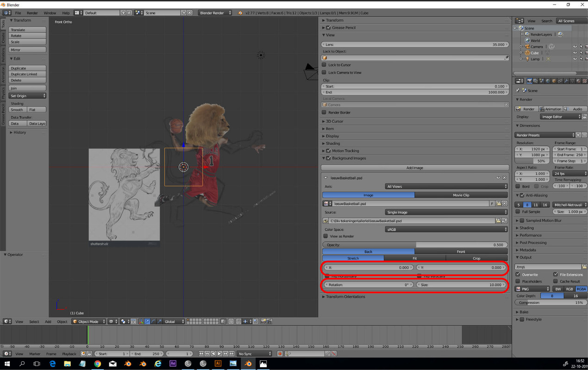Click the play animation button in timeline
Screen dimensions: 588x370
(219, 354)
